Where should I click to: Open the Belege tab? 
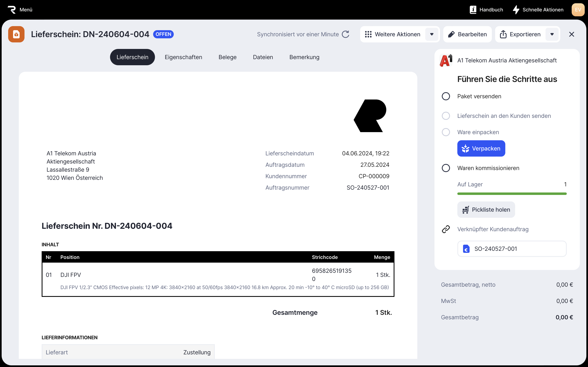[227, 57]
